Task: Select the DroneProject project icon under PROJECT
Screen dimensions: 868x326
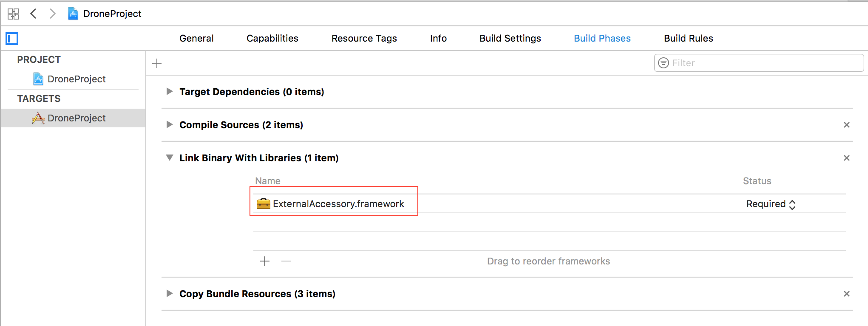Action: coord(37,79)
